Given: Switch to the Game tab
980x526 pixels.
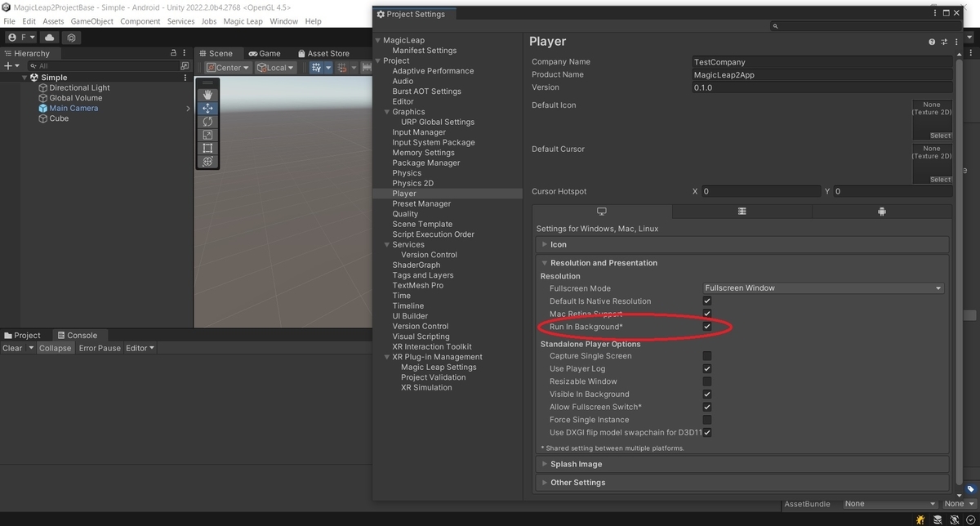Looking at the screenshot, I should tap(265, 53).
